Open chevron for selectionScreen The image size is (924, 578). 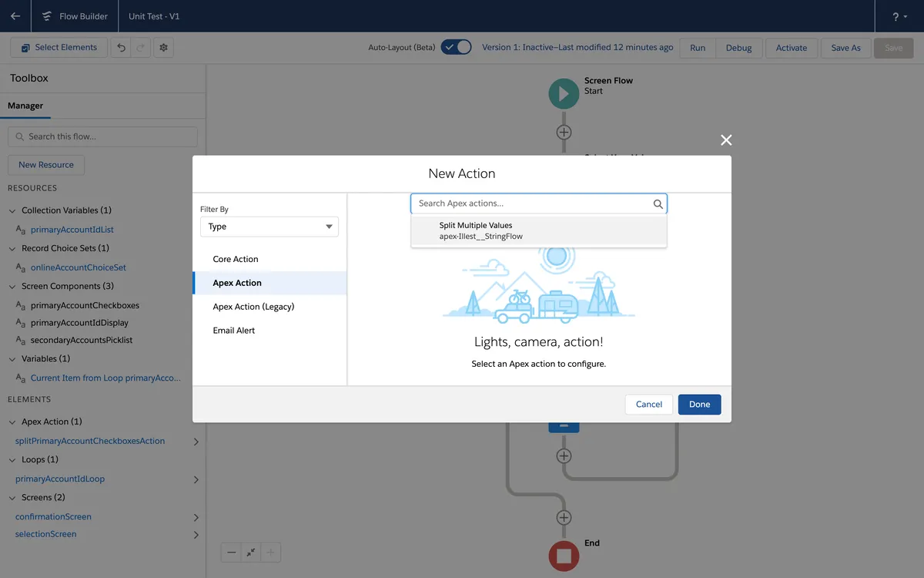click(x=196, y=535)
